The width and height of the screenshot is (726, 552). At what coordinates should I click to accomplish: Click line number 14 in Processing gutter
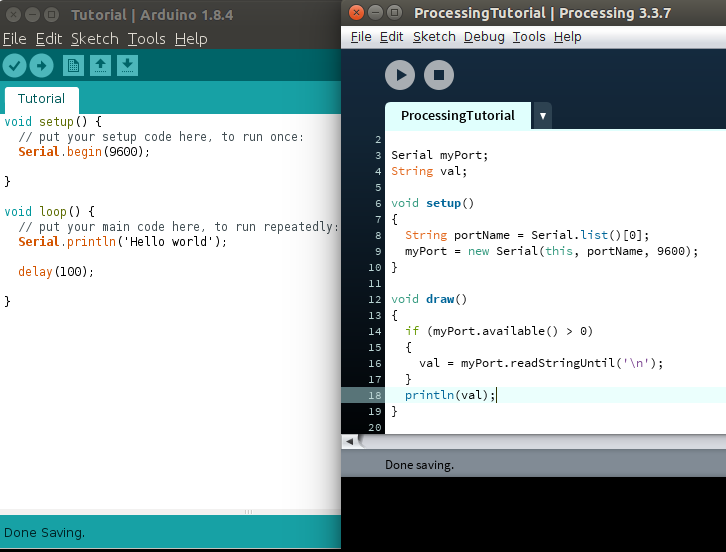point(375,332)
